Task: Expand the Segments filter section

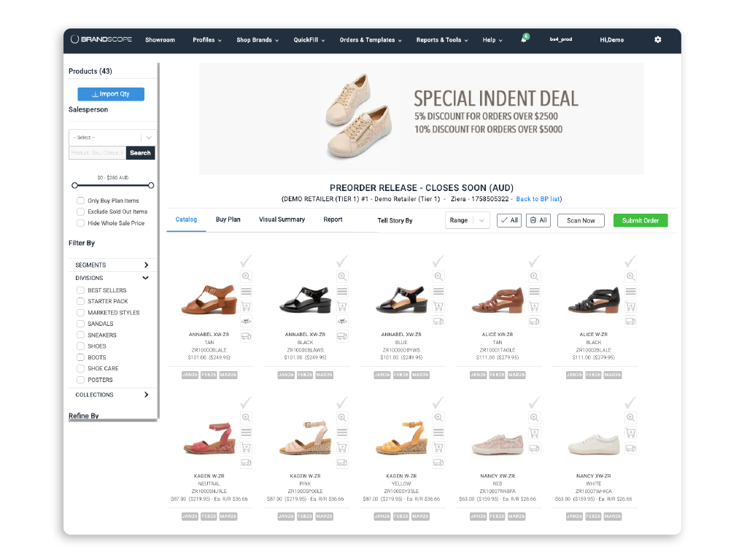Action: point(146,265)
